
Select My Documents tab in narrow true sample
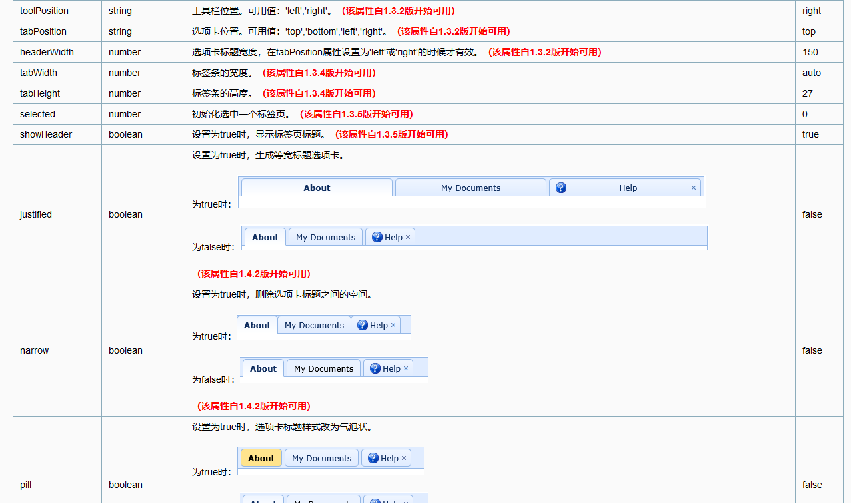point(314,325)
